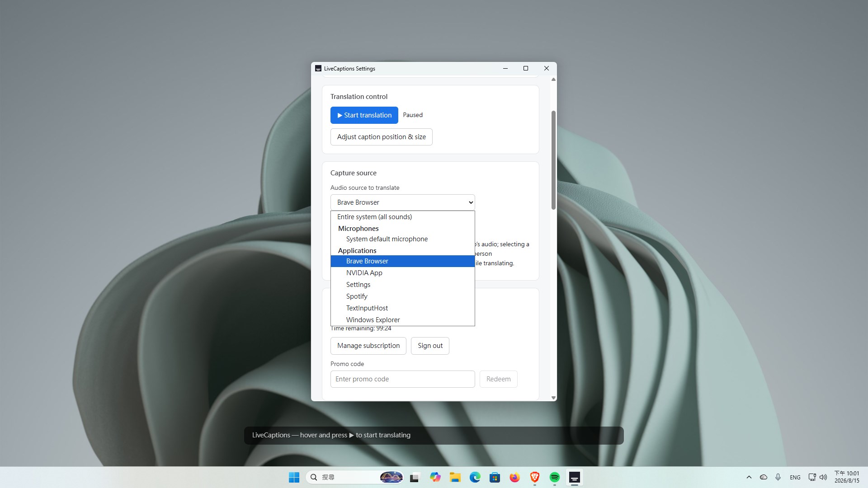Click the Sign out button
The height and width of the screenshot is (488, 868).
(430, 346)
